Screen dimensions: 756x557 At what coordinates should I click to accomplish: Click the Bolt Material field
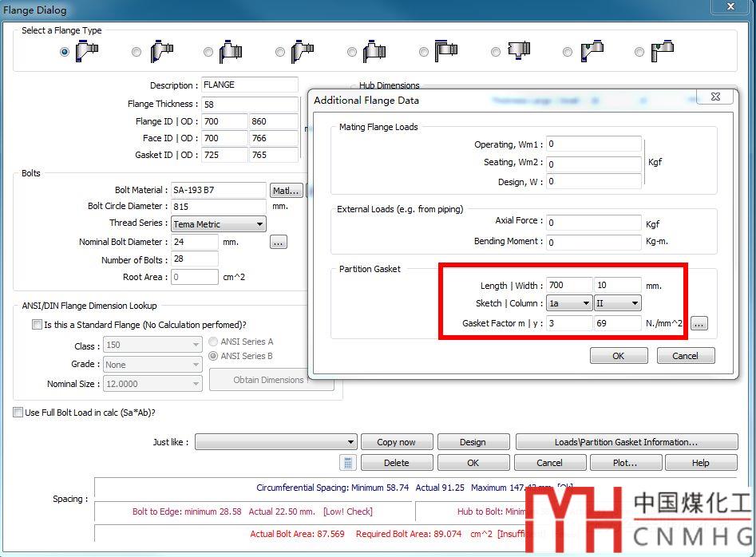[x=219, y=190]
